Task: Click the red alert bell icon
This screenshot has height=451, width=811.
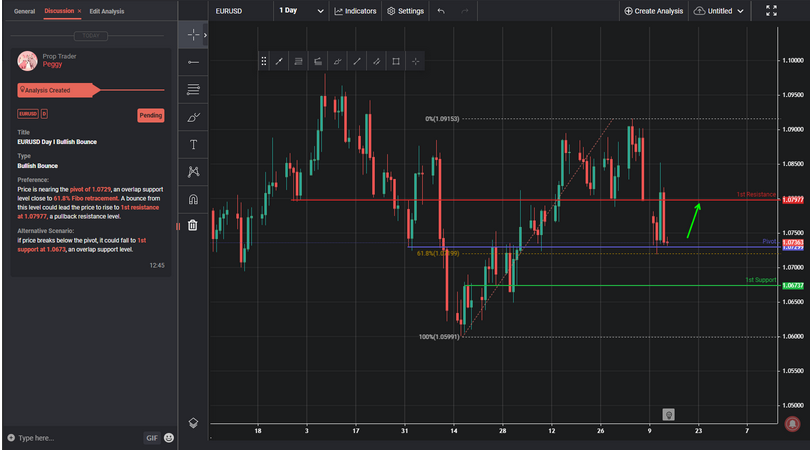Action: pos(792,424)
